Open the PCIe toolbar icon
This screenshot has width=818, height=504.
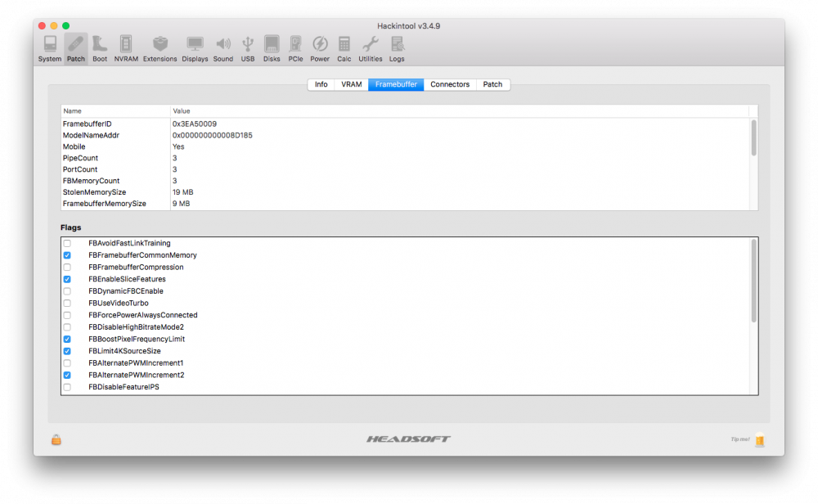295,49
